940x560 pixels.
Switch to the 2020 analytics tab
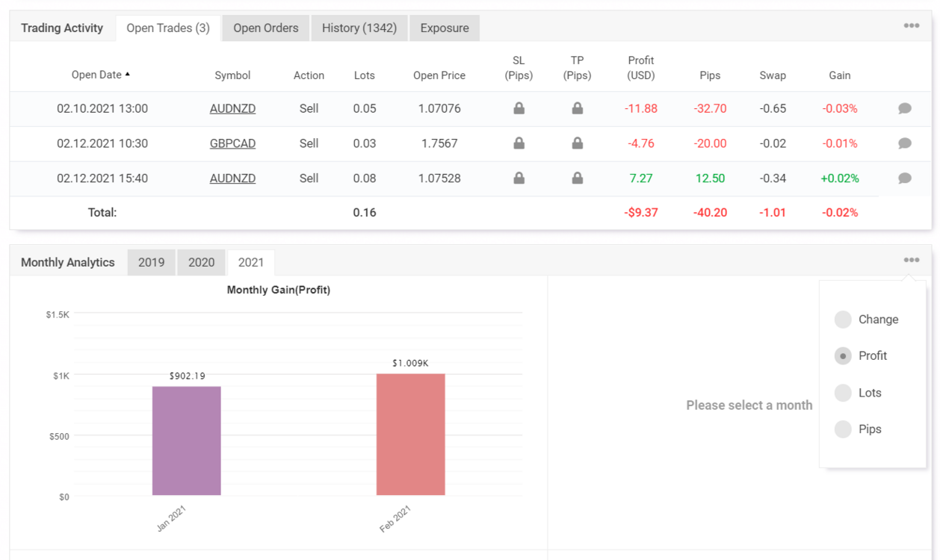(x=202, y=262)
